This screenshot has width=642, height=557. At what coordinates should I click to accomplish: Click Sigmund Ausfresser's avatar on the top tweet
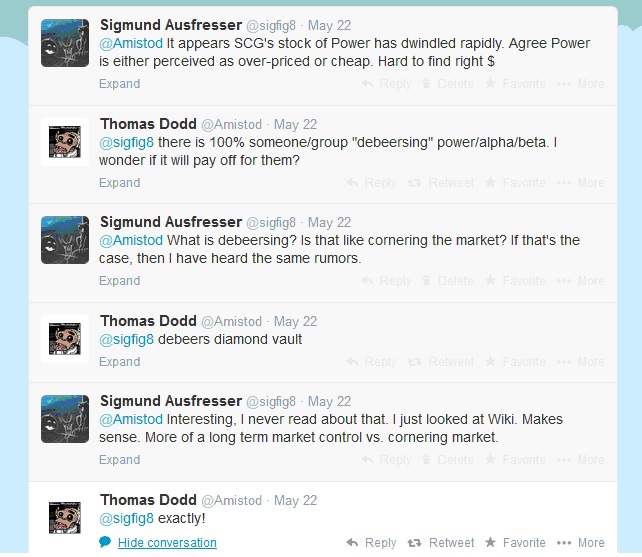tap(65, 44)
